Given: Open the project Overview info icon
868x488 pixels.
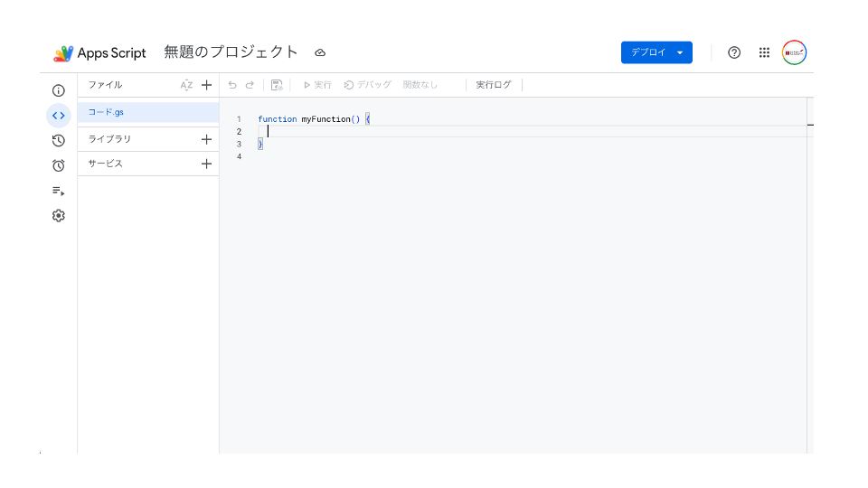Looking at the screenshot, I should point(58,90).
